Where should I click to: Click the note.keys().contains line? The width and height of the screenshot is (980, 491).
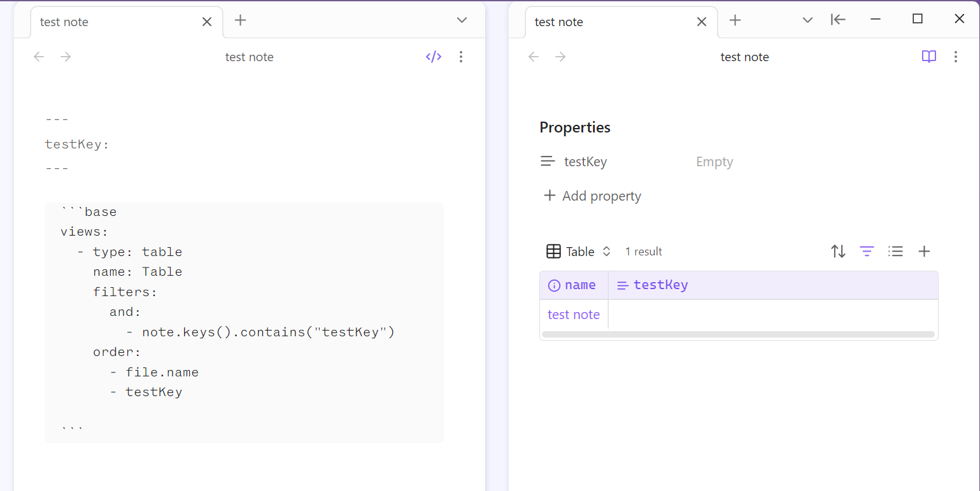coord(260,332)
